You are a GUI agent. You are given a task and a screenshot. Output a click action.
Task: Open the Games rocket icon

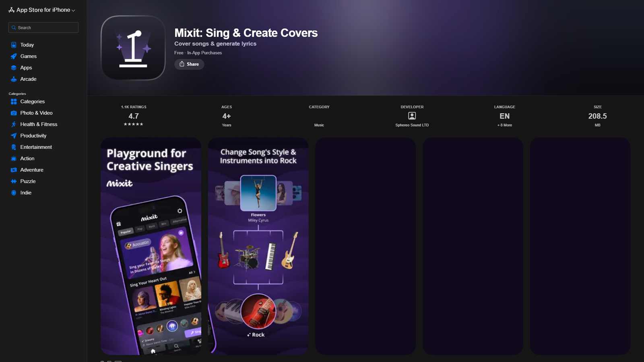click(14, 56)
